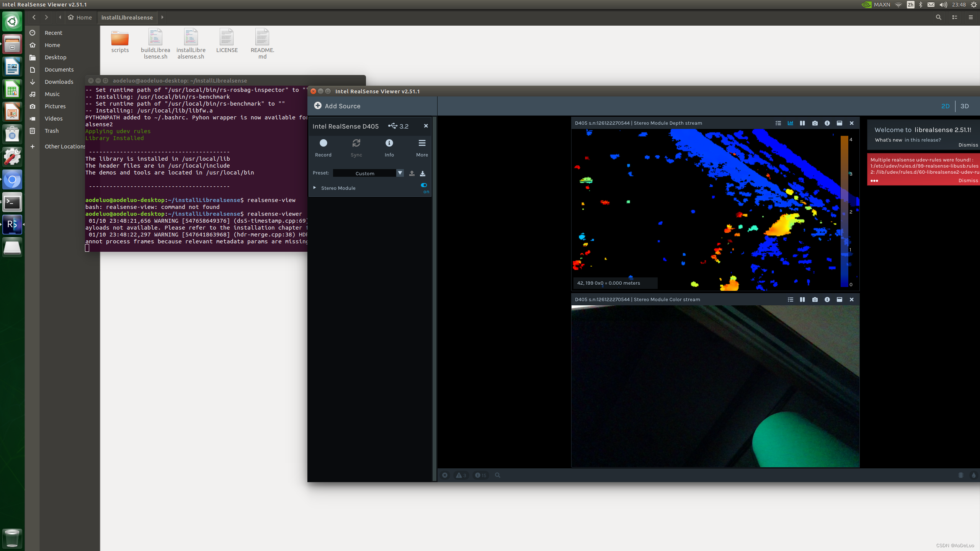The width and height of the screenshot is (980, 551).
Task: Maximize the Depth stream view panel
Action: (839, 123)
